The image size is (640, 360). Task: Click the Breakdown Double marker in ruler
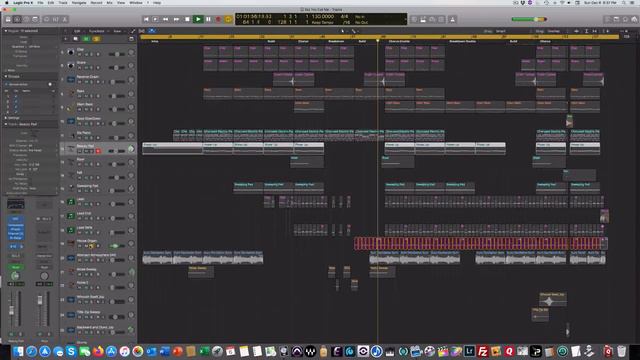coord(462,41)
